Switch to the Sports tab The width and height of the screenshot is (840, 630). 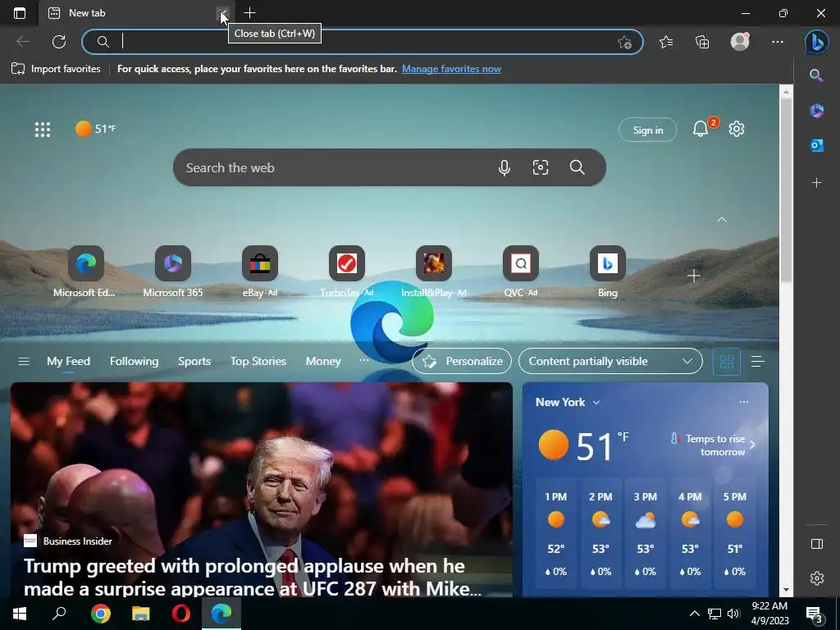[x=194, y=361]
